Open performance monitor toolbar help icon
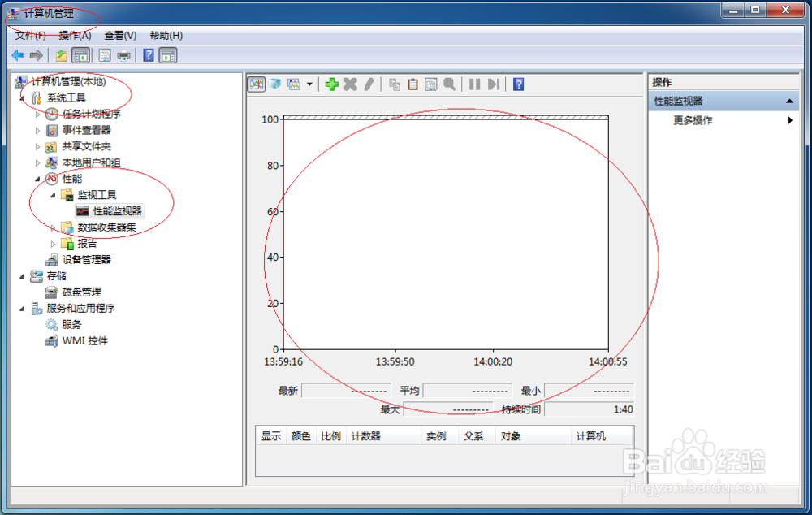 [518, 84]
